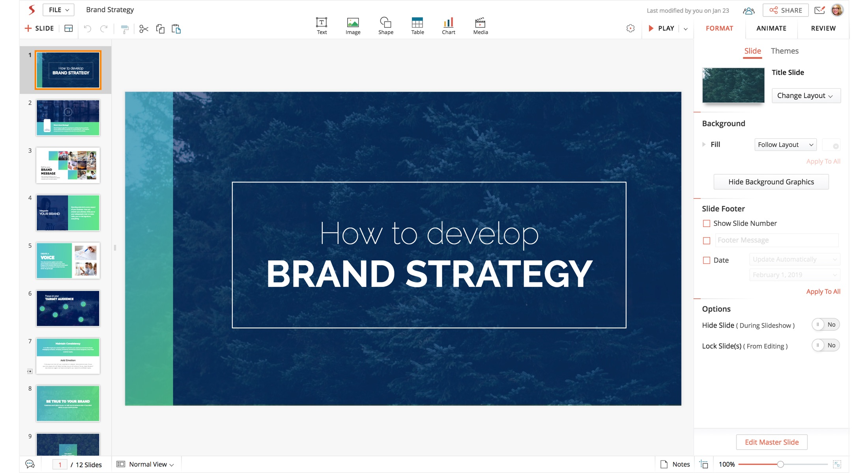Click the Shape insert icon

click(x=385, y=26)
